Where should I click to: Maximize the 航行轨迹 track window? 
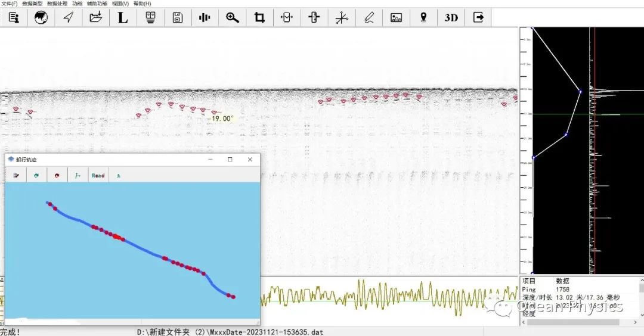tap(230, 160)
